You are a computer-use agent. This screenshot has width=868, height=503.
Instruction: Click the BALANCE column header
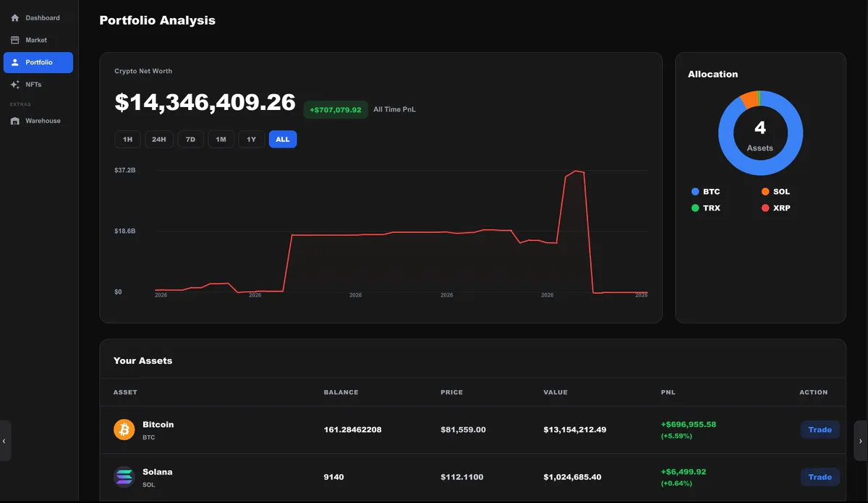[x=341, y=392]
